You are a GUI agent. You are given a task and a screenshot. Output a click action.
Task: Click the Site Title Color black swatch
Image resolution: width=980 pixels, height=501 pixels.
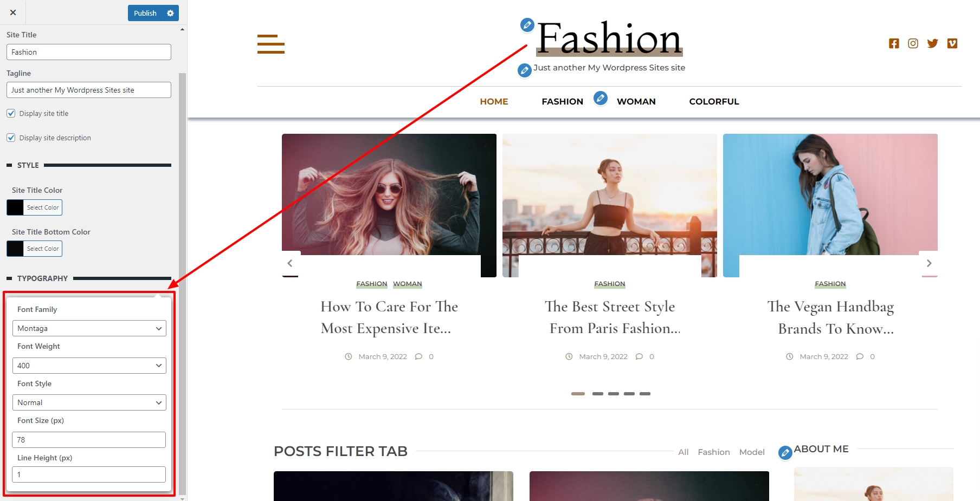[15, 207]
